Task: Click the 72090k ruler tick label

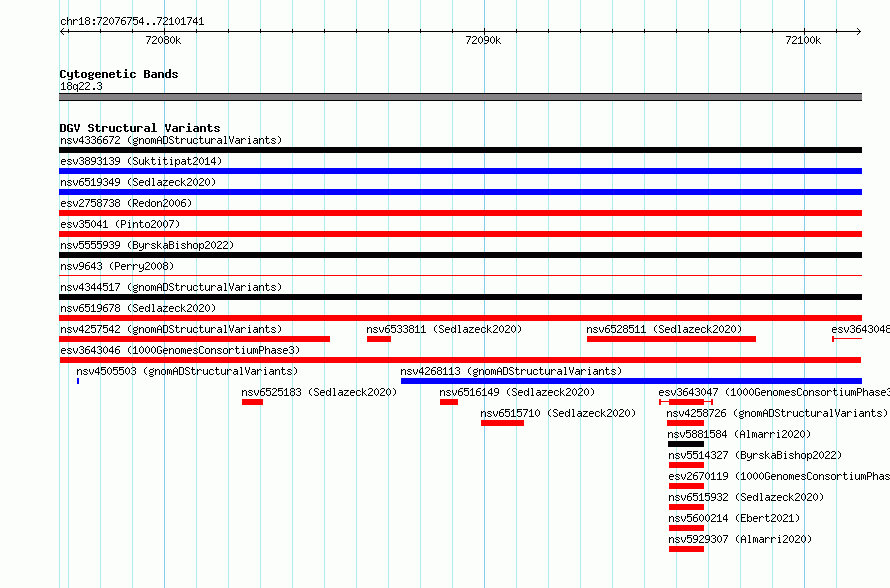Action: (483, 40)
